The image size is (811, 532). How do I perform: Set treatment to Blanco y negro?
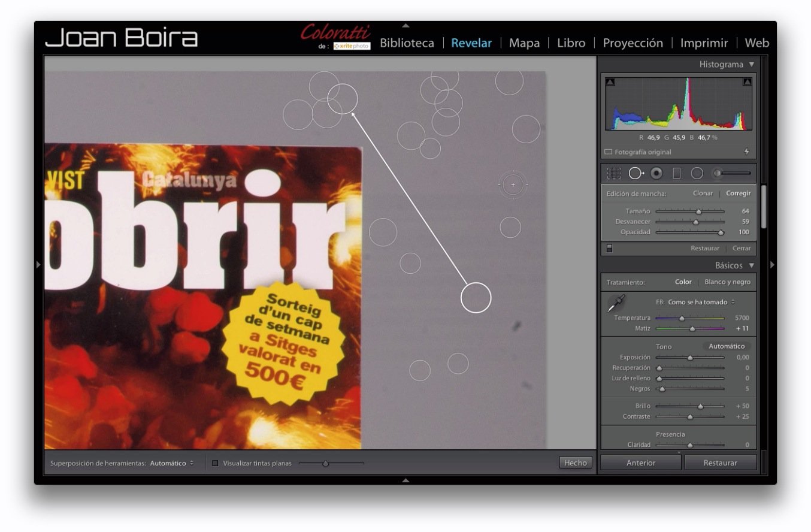[x=728, y=282]
